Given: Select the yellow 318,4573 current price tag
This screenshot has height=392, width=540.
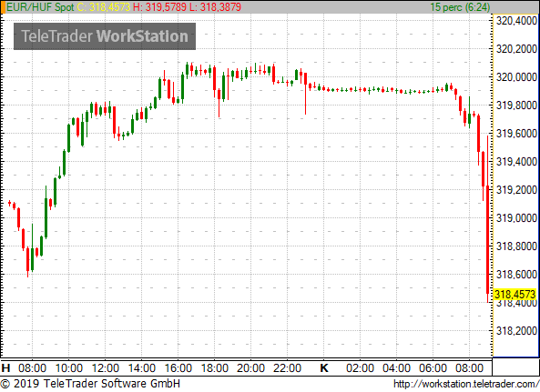Looking at the screenshot, I should (x=515, y=295).
